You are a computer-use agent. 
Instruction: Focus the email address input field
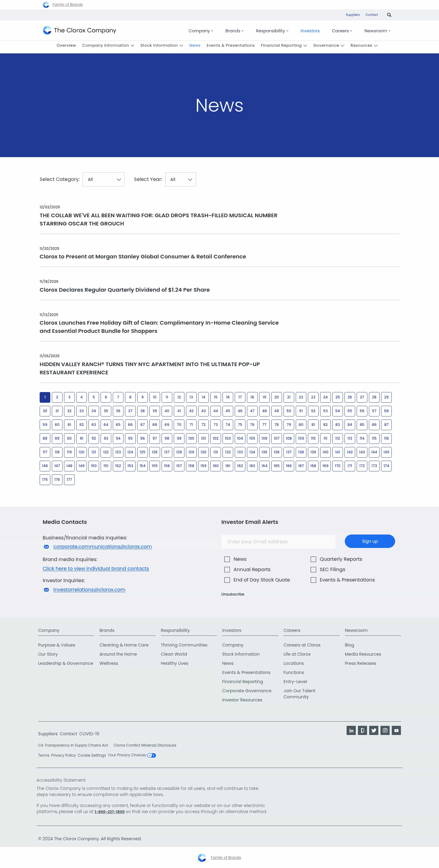(x=278, y=542)
